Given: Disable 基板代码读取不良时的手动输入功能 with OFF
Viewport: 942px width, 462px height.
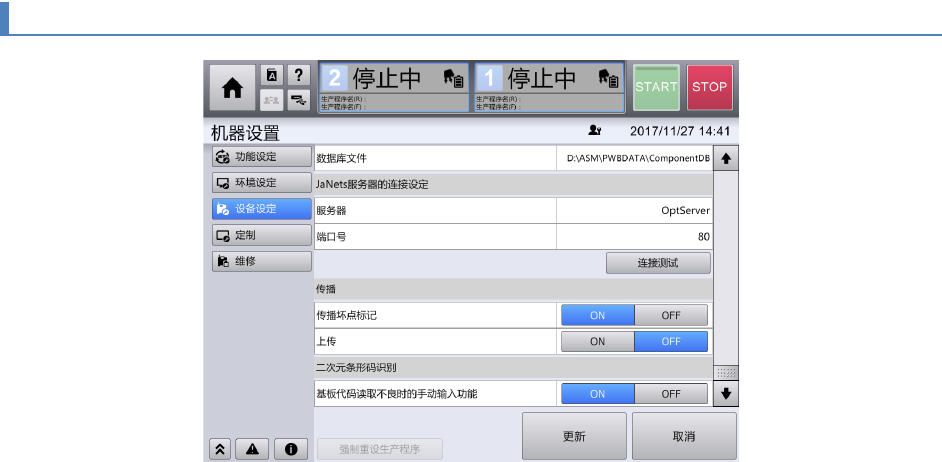Looking at the screenshot, I should coord(671,394).
